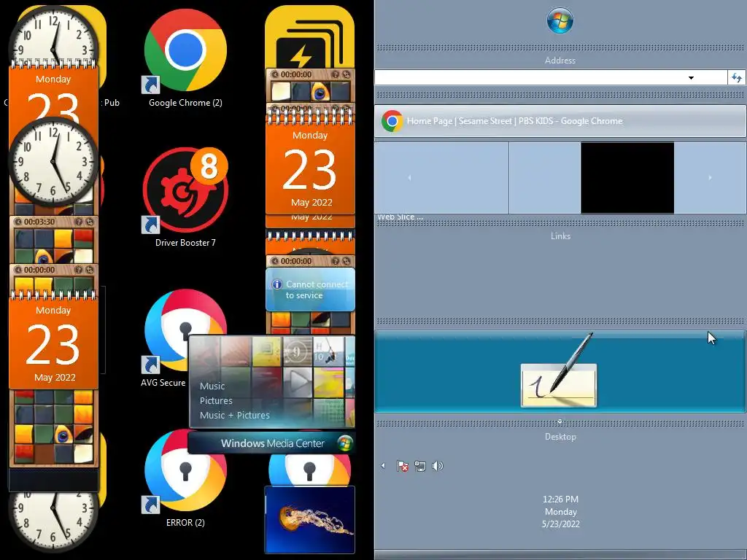Click the AVG icon below Windows Media Center bar

309,470
